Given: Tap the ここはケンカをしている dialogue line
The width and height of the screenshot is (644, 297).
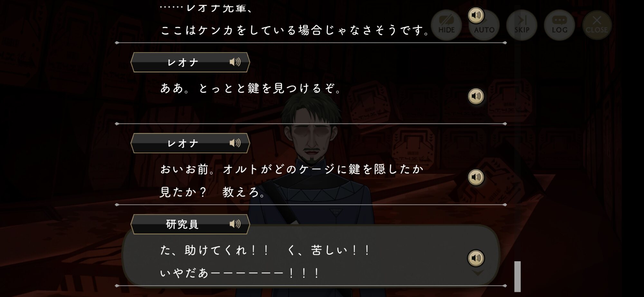Looking at the screenshot, I should [295, 30].
